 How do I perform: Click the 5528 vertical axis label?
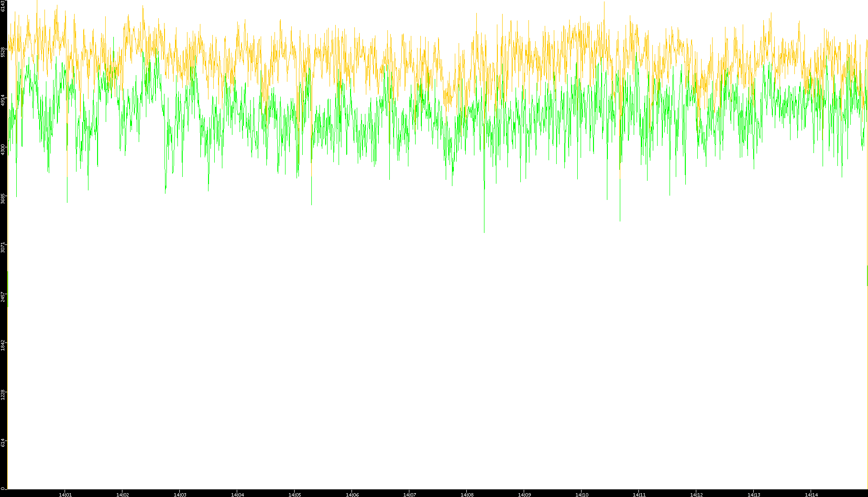tap(3, 52)
